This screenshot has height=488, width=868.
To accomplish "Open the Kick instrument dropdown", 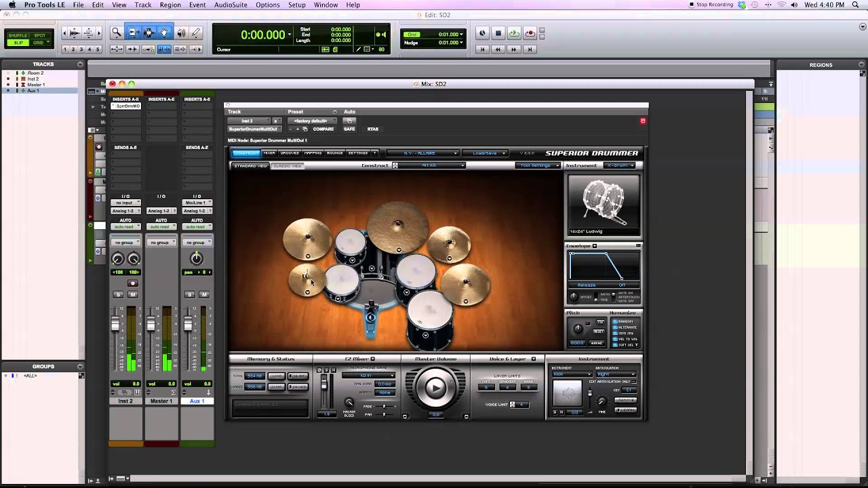I will pos(572,374).
